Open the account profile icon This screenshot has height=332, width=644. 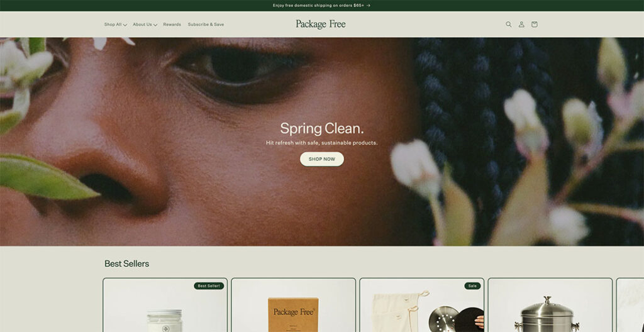click(521, 25)
